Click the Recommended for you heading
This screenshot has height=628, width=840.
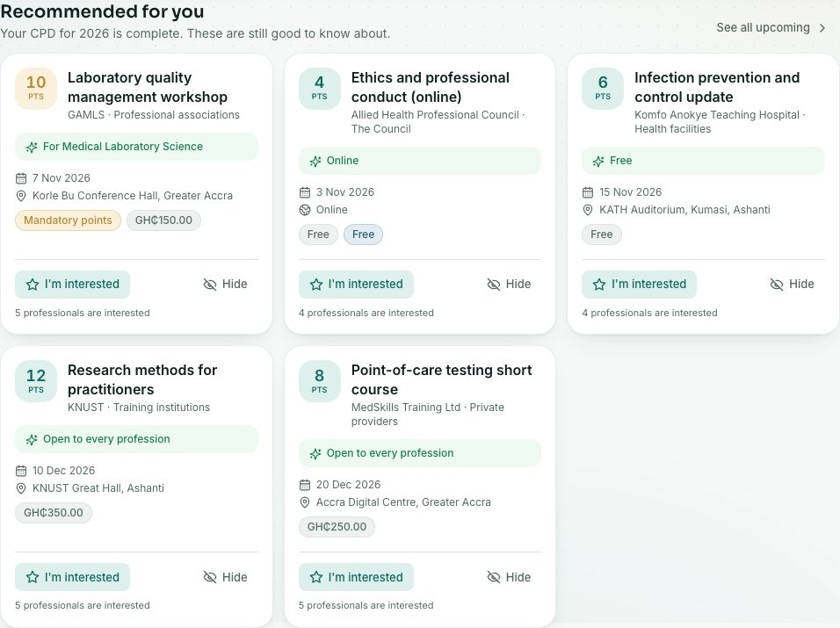(102, 11)
